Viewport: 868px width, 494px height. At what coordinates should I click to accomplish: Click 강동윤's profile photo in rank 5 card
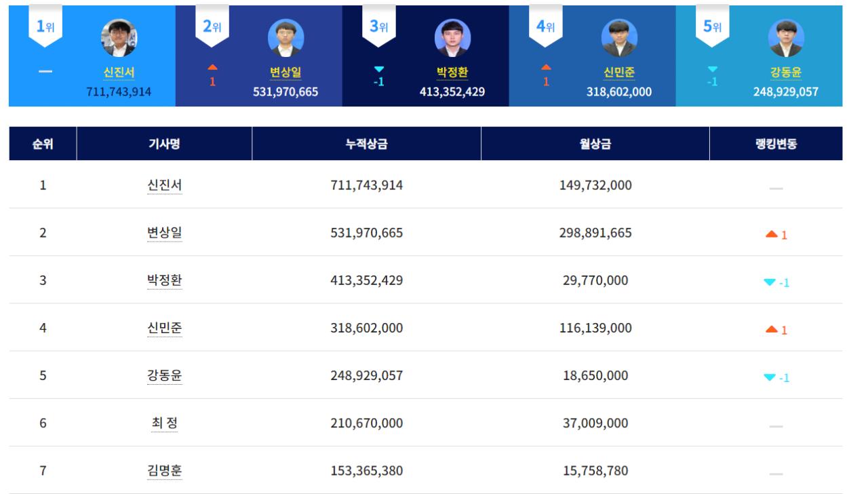(786, 37)
